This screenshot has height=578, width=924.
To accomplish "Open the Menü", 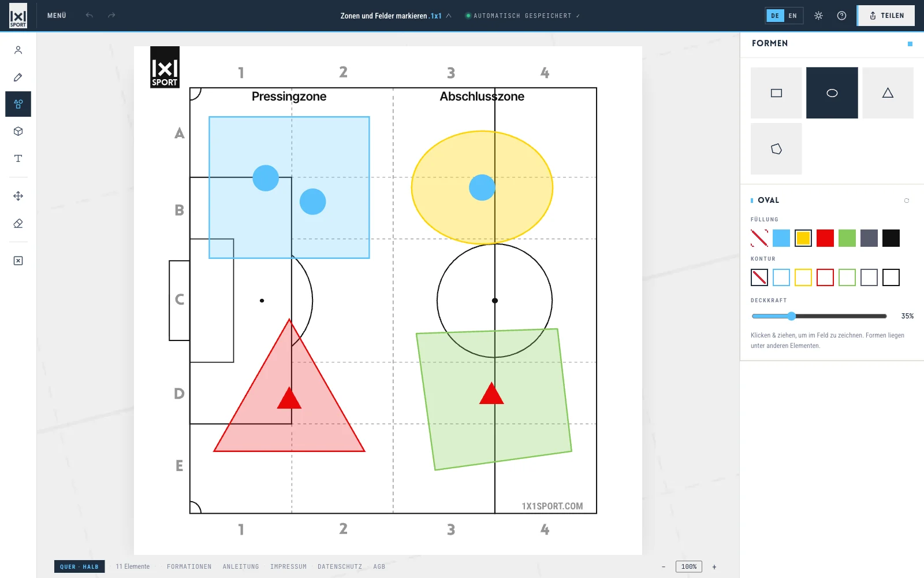I will tap(57, 16).
